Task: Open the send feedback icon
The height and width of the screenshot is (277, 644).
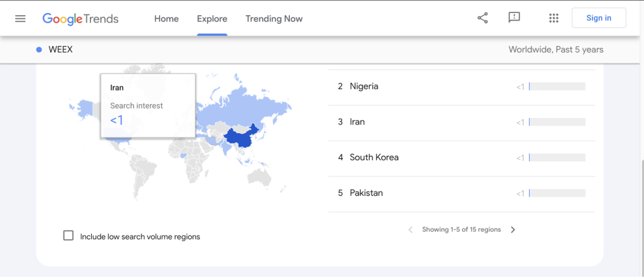Action: point(514,18)
